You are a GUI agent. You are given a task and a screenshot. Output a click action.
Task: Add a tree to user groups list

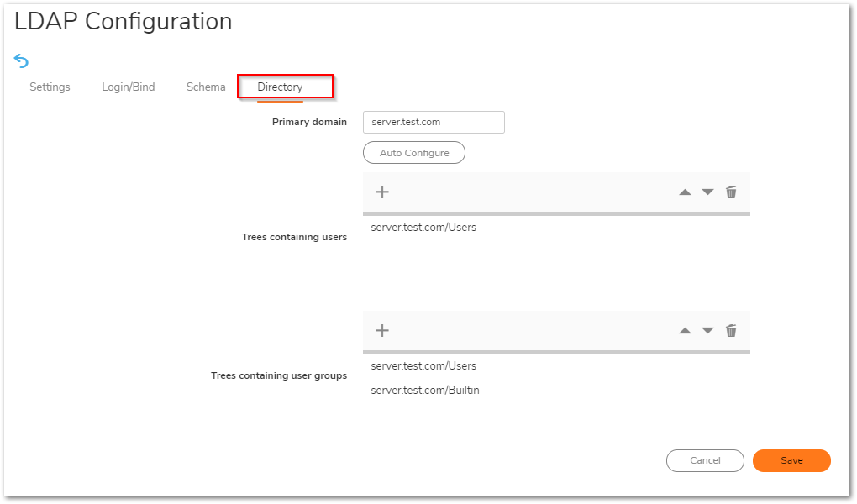pos(382,330)
